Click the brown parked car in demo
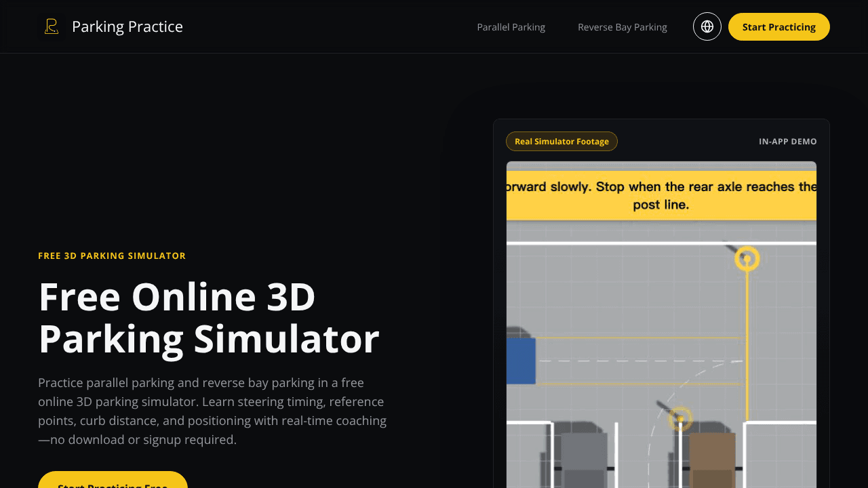Viewport: 868px width, 488px height. (x=713, y=461)
